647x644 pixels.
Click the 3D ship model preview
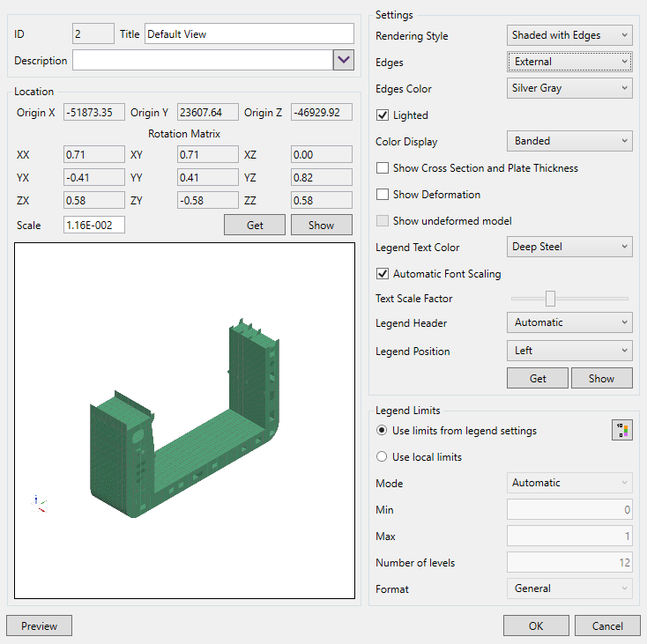tap(185, 414)
